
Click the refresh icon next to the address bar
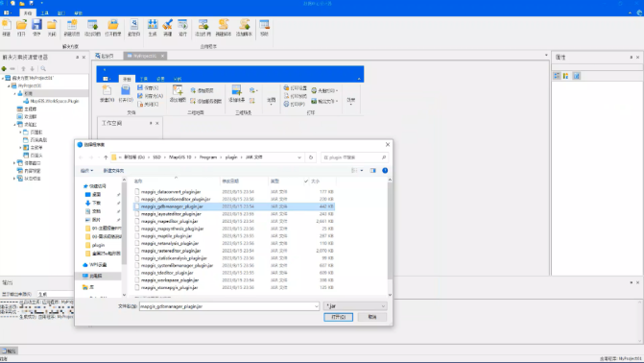click(x=311, y=157)
